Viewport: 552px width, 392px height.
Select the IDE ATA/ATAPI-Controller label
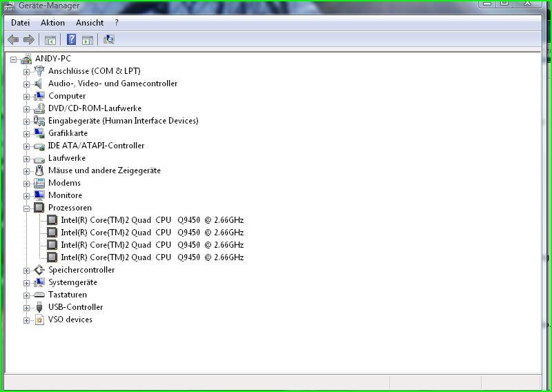(x=96, y=146)
